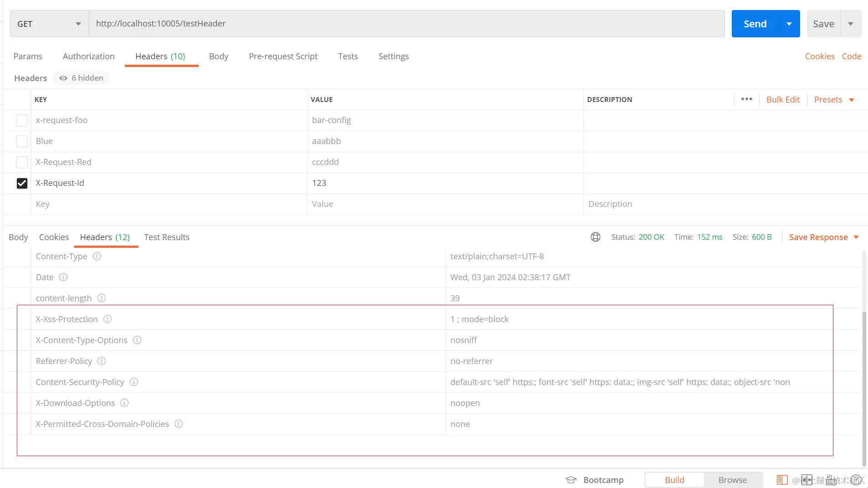The height and width of the screenshot is (488, 868).
Task: Open the GET request method dropdown
Action: point(49,24)
